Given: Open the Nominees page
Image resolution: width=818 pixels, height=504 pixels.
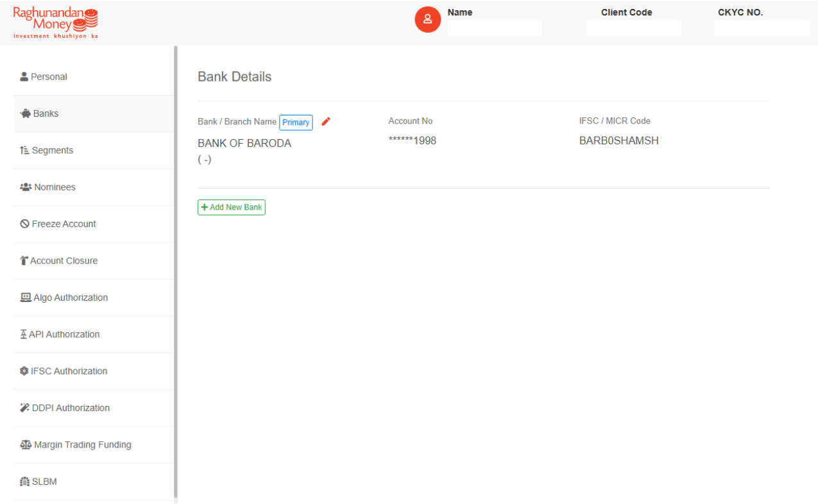Looking at the screenshot, I should tap(94, 187).
